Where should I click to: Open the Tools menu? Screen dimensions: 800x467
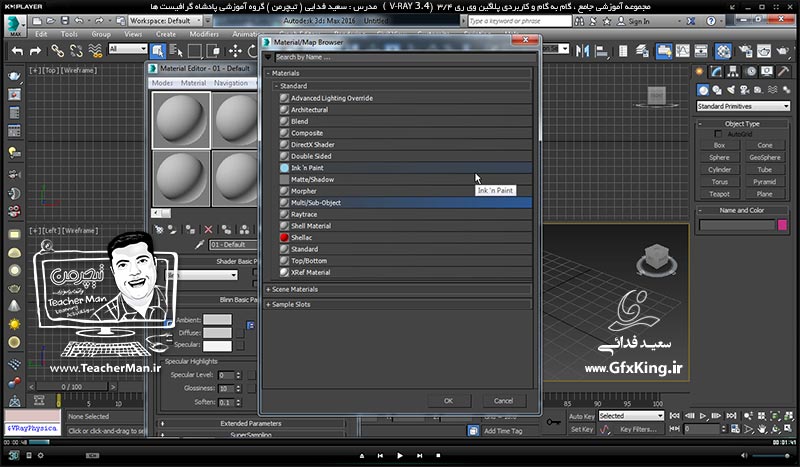tap(69, 34)
